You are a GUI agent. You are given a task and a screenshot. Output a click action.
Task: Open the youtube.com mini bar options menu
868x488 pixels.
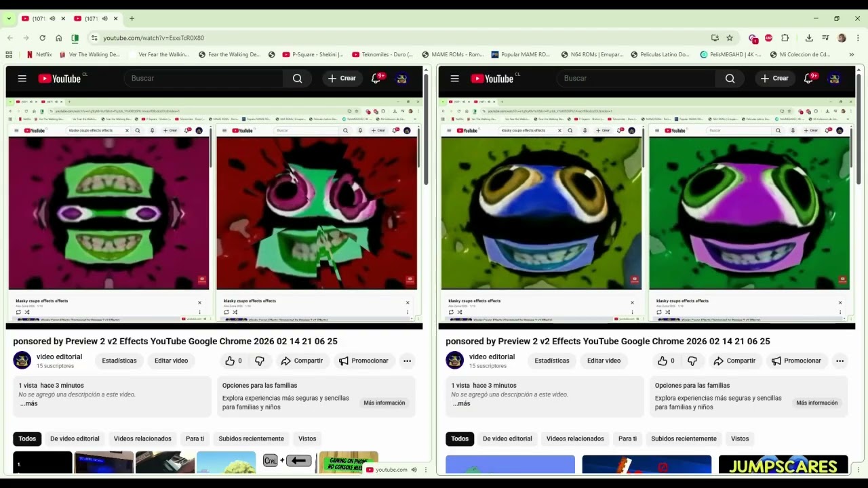pyautogui.click(x=425, y=470)
